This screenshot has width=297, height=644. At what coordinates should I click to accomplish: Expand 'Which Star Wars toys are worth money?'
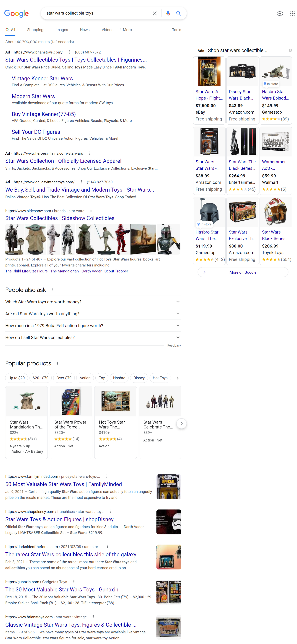click(x=93, y=302)
